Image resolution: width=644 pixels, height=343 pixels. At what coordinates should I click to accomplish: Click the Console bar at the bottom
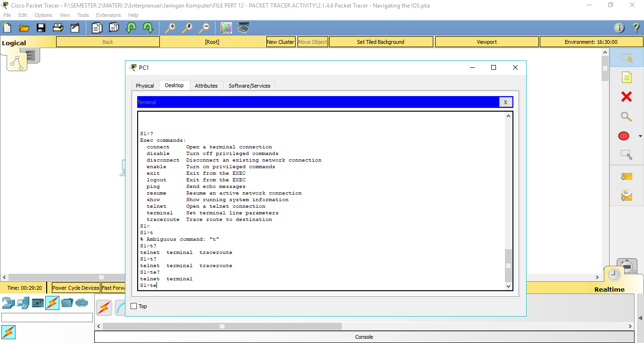pos(364,337)
